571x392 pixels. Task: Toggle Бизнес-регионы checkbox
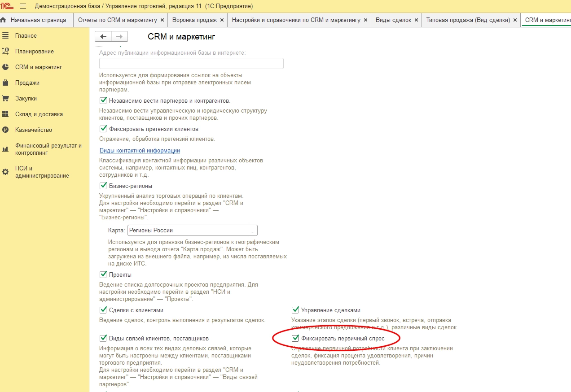[x=103, y=186]
